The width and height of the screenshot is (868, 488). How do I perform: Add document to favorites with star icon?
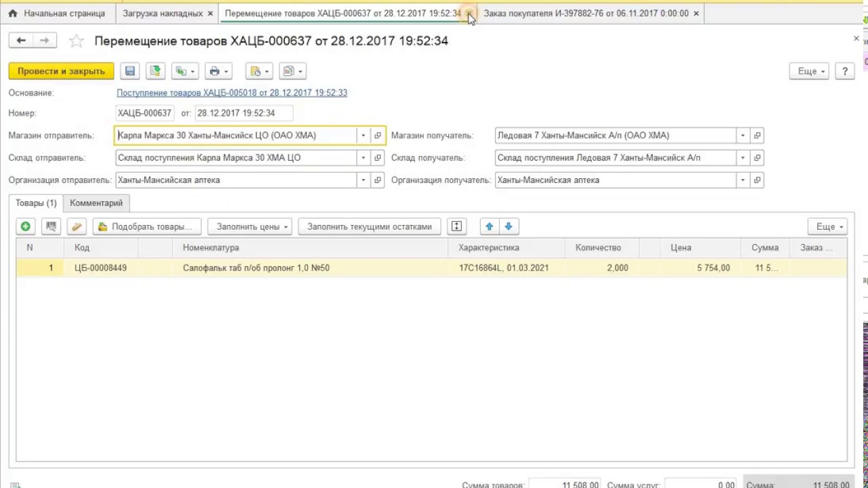77,41
